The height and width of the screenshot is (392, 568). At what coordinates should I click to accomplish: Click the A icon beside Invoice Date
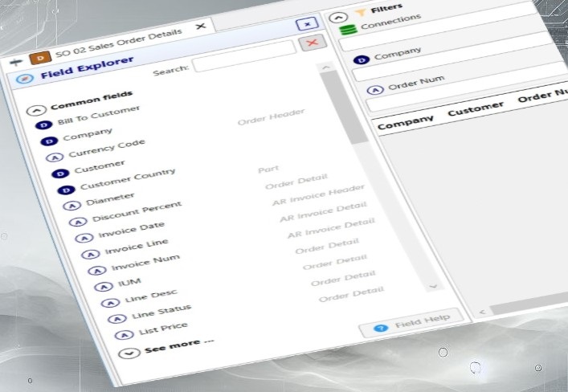84,238
